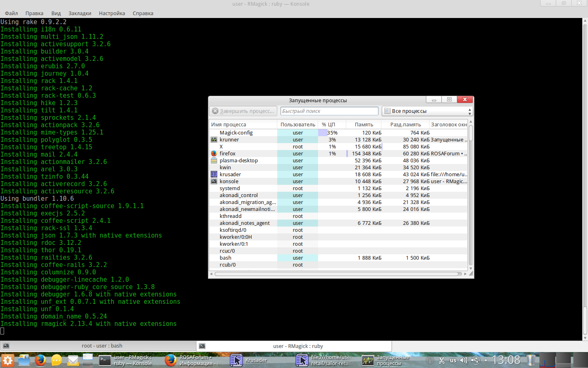Click the us keyboard layout indicator
Screen dimensions: 588x368
[453, 360]
